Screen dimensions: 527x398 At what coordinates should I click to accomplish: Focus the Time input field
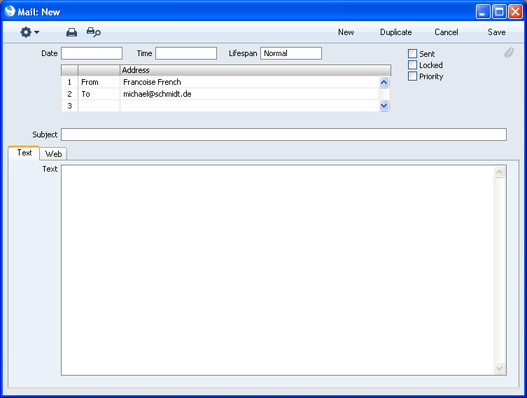click(x=186, y=53)
